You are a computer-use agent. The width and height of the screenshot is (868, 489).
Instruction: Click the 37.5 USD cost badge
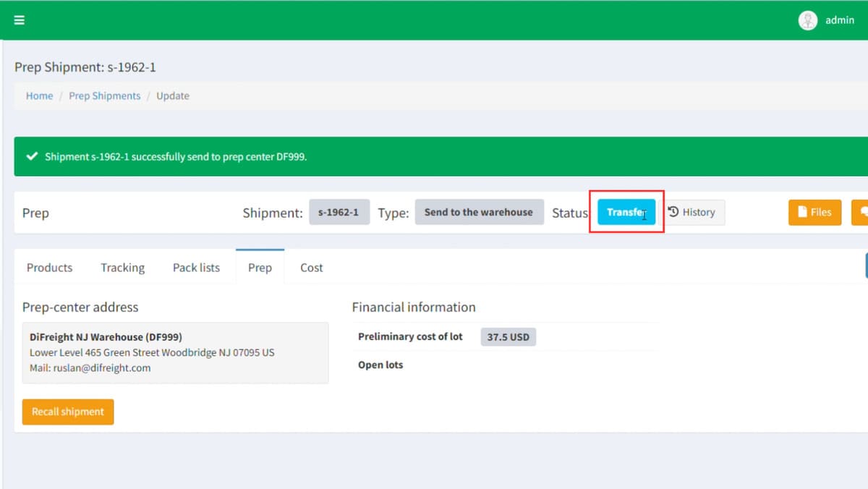pyautogui.click(x=508, y=337)
